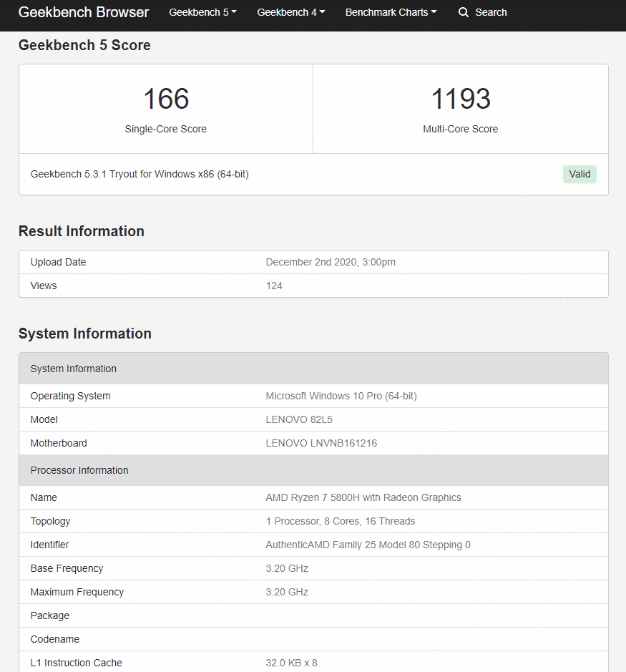Viewport: 626px width, 672px height.
Task: Click the Motherboard label
Action: point(59,443)
